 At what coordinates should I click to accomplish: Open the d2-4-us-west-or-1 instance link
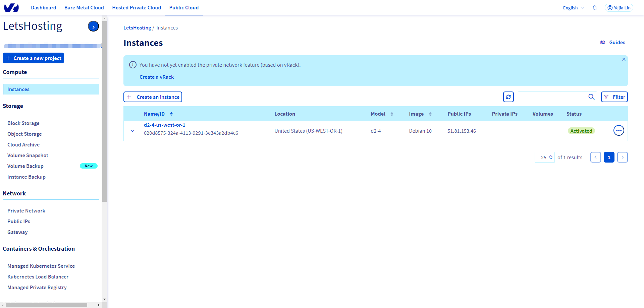[164, 125]
